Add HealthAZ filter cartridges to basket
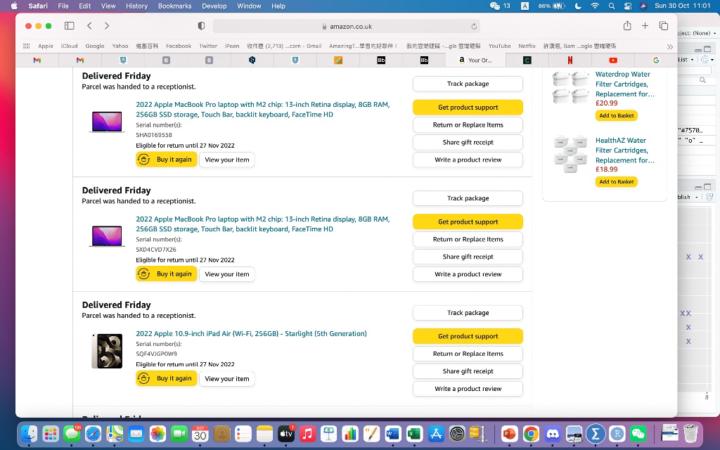 pos(616,182)
